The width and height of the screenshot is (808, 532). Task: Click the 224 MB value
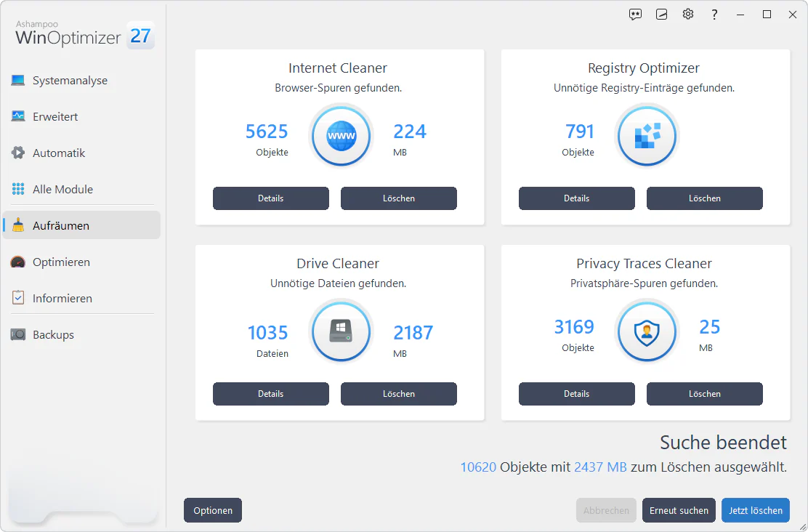[410, 132]
